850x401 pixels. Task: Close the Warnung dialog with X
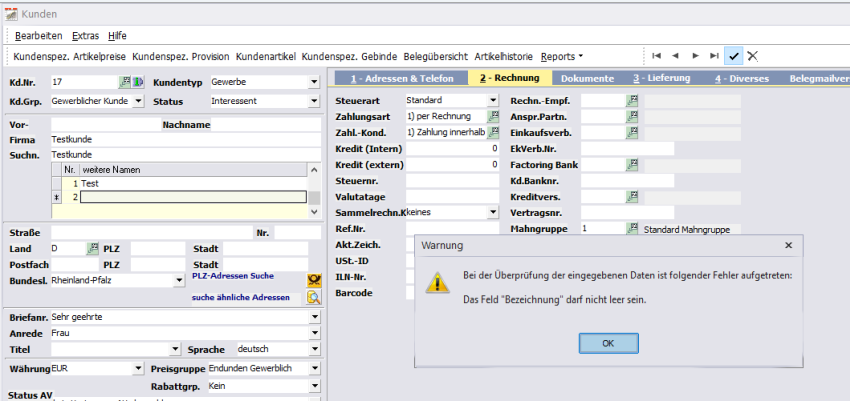tap(787, 245)
